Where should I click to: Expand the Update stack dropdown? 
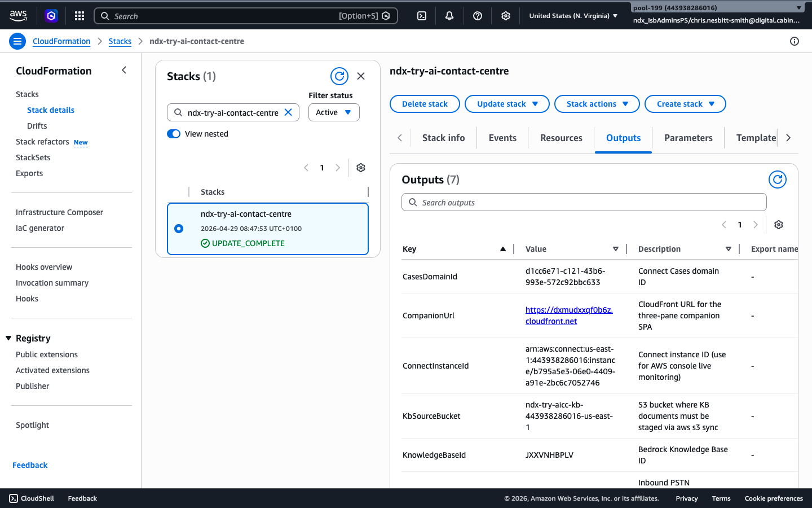[x=507, y=104]
